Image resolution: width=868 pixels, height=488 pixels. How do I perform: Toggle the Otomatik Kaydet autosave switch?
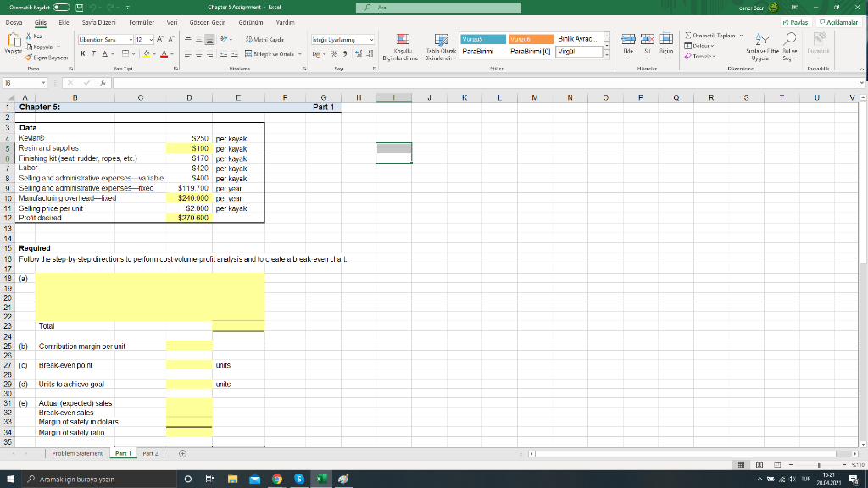point(61,7)
